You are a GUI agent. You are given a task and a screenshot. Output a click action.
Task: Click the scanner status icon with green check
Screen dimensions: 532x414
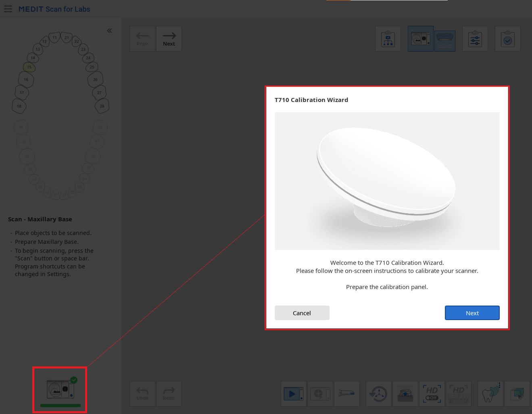60,389
